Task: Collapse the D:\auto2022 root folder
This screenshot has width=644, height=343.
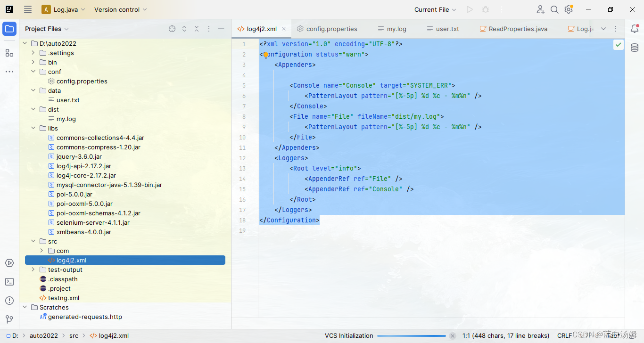Action: (x=25, y=43)
